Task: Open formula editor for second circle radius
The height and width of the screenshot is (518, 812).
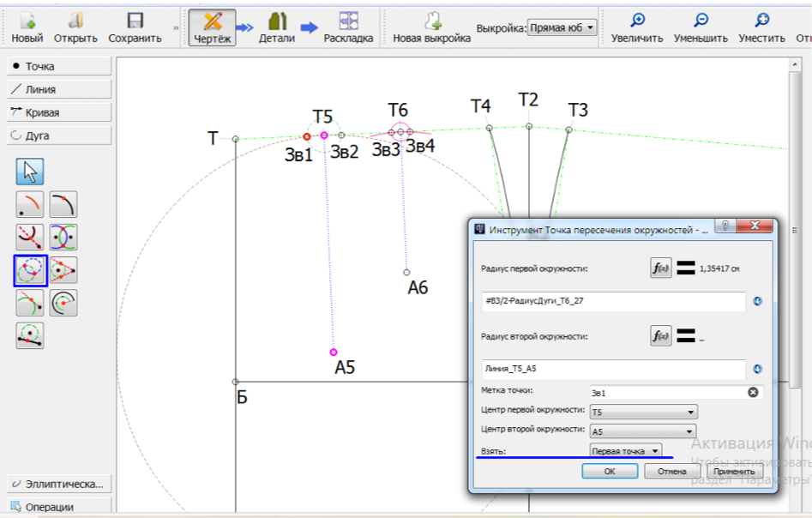Action: click(660, 336)
